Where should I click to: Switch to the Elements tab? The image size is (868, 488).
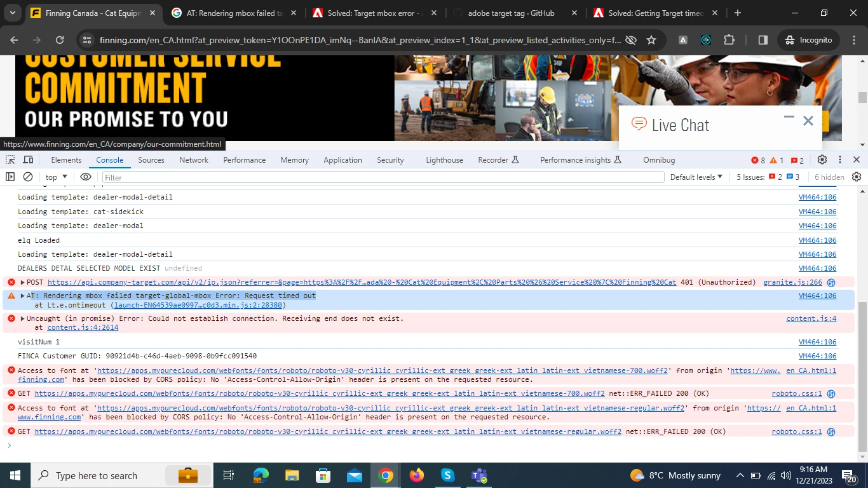tap(66, 160)
